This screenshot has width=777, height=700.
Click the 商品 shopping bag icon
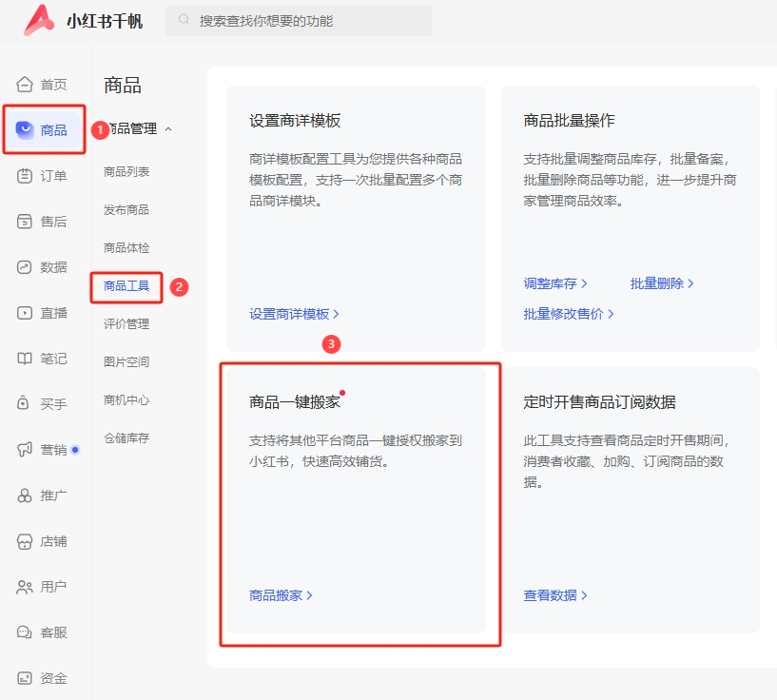[x=25, y=129]
